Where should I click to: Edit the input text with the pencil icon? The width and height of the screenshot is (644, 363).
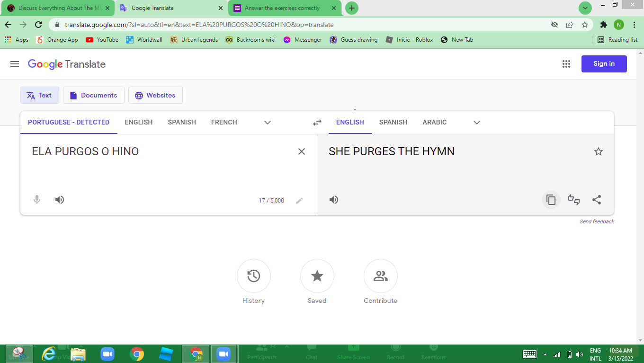point(299,201)
